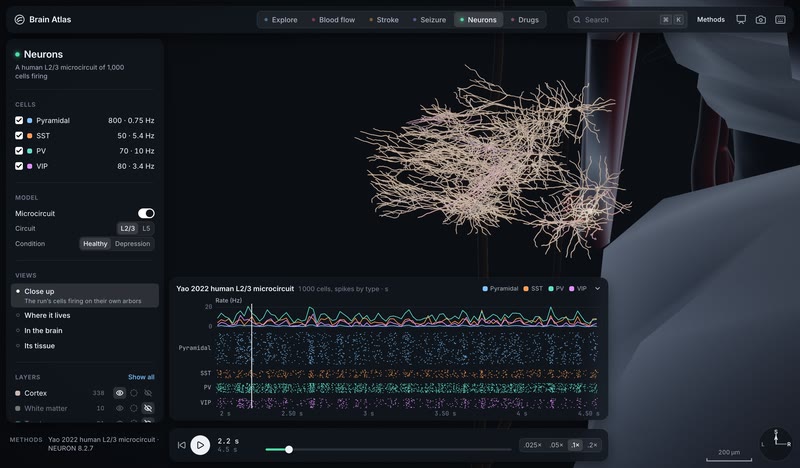The width and height of the screenshot is (800, 468).
Task: Click the playback progress slider handle
Action: [289, 450]
